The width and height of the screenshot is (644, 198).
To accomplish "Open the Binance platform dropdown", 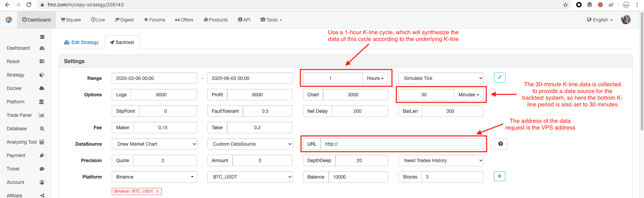I will [x=154, y=177].
